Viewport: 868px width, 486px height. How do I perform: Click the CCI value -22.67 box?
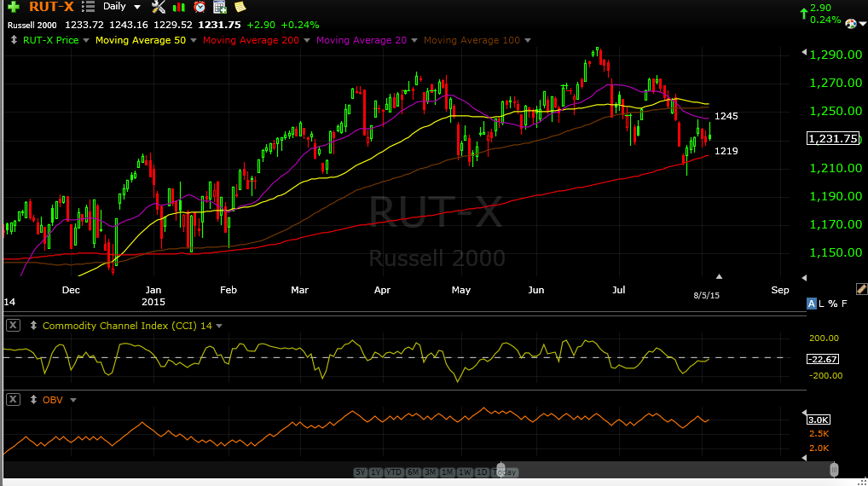(823, 359)
